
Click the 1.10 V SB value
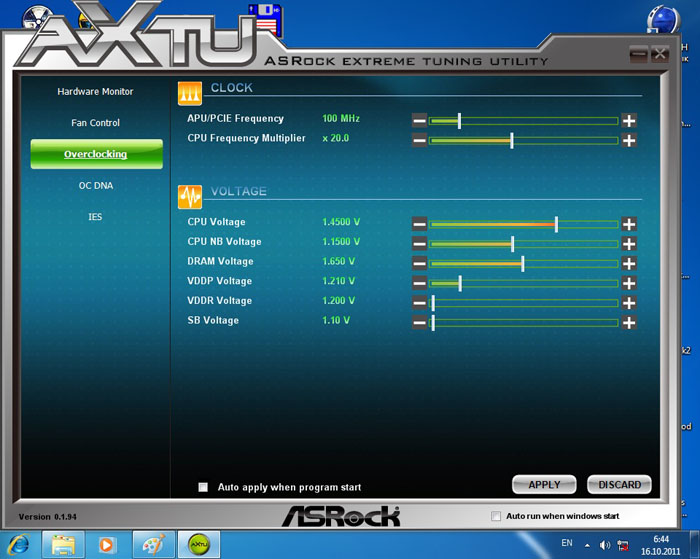click(x=336, y=320)
